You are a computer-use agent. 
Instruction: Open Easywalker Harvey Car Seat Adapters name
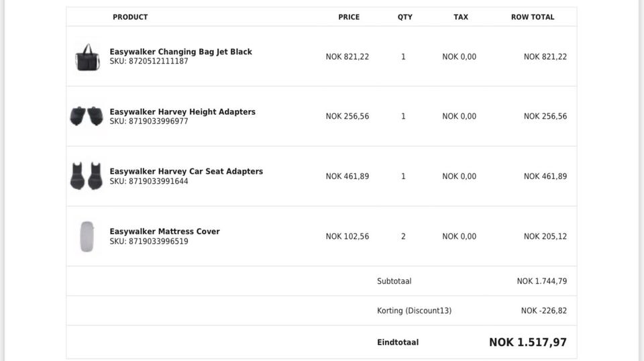coord(186,171)
